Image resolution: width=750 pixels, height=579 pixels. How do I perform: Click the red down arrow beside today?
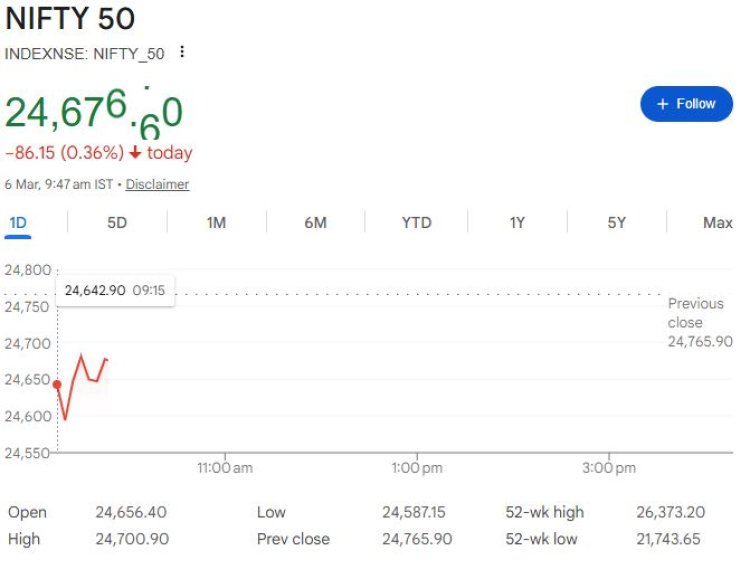click(x=136, y=153)
